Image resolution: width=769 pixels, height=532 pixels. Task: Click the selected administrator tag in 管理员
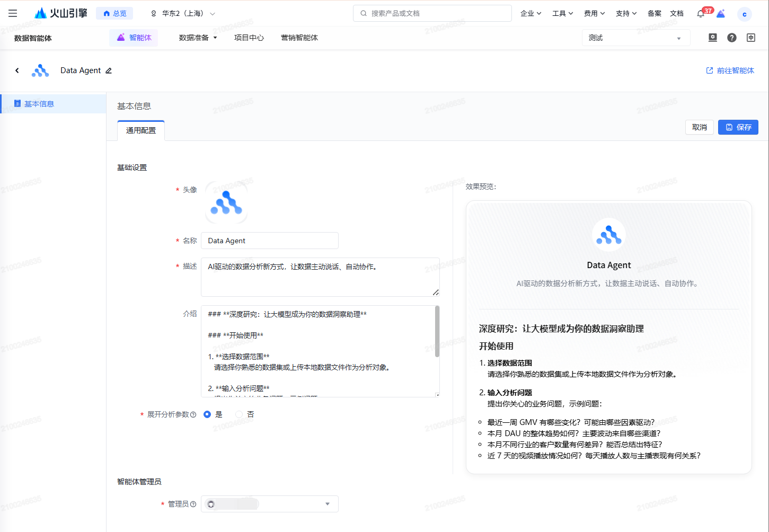point(232,504)
